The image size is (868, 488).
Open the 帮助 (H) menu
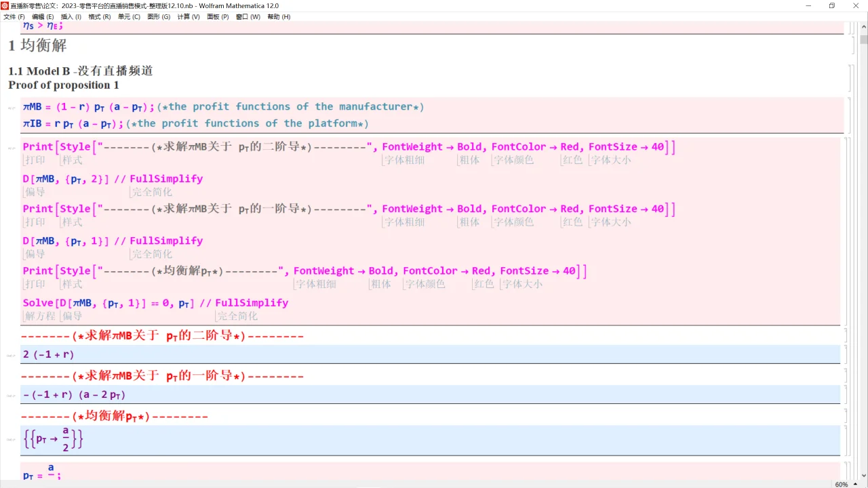[279, 17]
